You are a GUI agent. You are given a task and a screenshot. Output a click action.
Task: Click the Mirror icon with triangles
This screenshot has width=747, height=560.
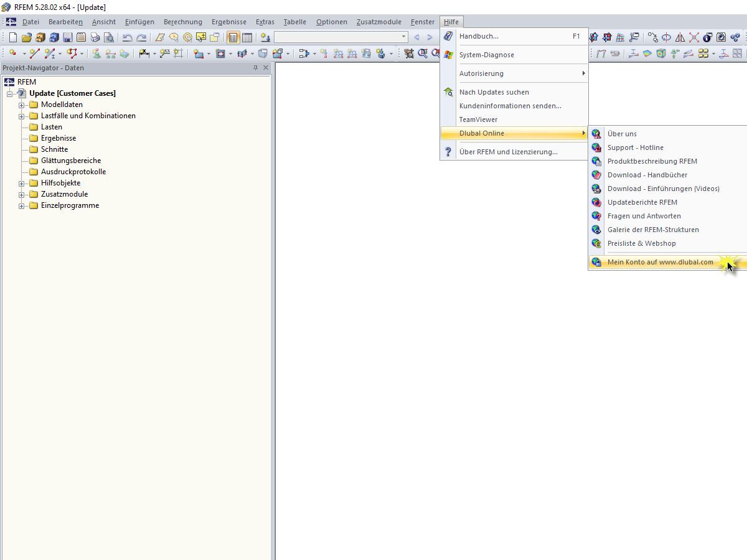pos(680,37)
